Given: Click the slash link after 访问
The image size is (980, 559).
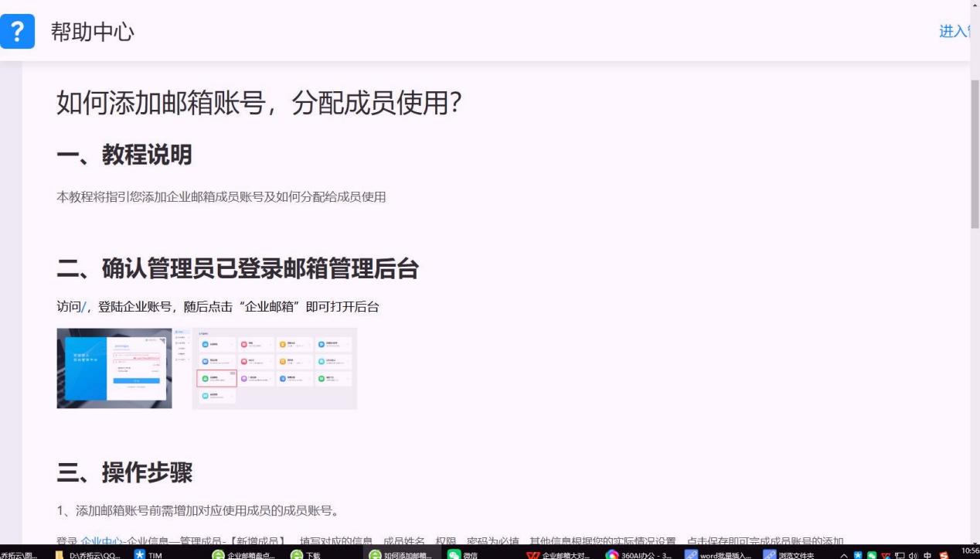Looking at the screenshot, I should pos(83,307).
